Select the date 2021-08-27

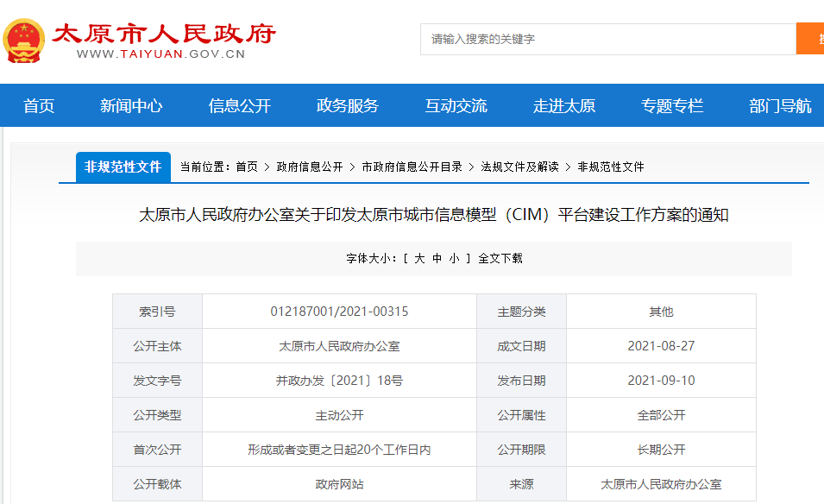click(x=661, y=346)
